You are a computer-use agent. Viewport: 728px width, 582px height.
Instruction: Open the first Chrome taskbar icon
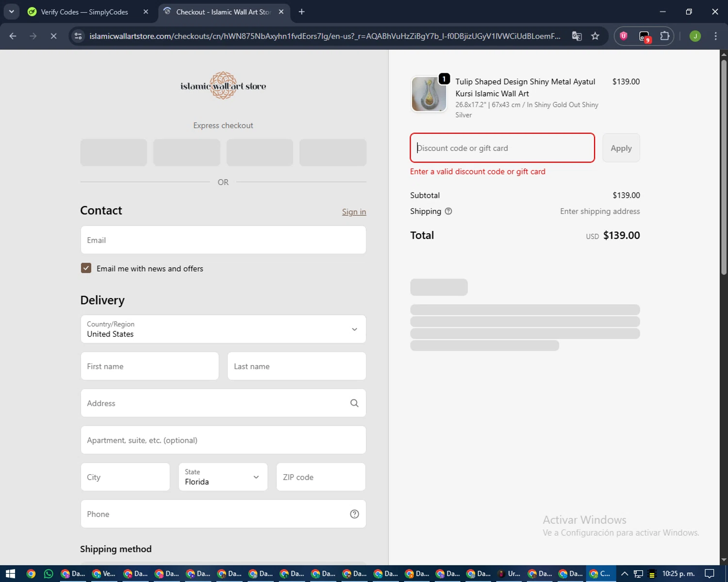tap(31, 574)
